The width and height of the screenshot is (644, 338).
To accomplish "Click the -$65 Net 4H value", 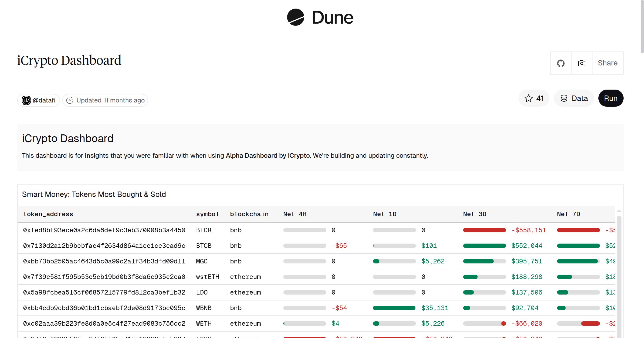I will pyautogui.click(x=339, y=246).
